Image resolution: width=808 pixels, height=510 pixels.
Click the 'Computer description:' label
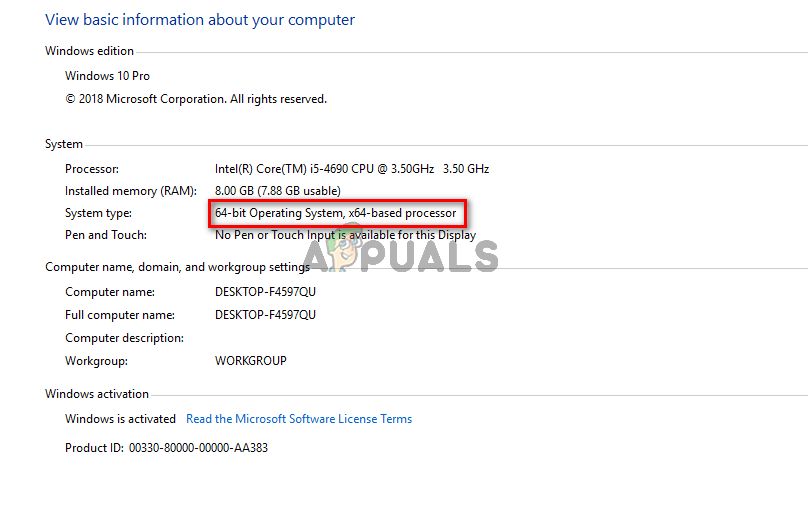[124, 338]
